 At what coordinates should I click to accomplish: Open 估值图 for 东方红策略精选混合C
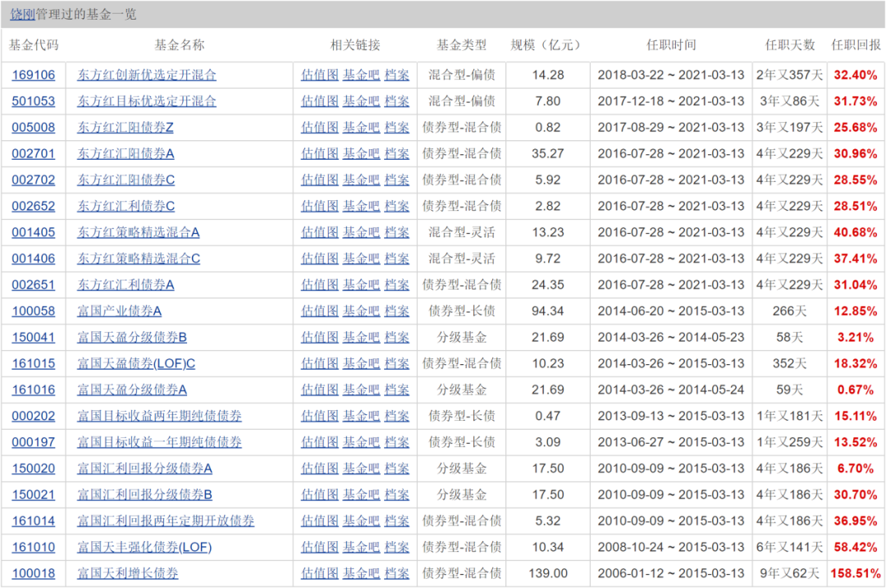click(319, 258)
